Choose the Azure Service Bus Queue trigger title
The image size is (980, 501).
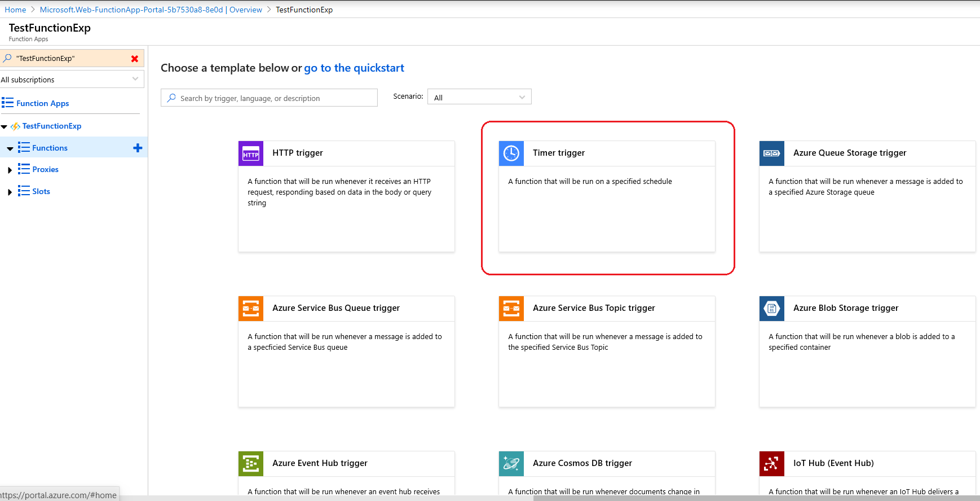(336, 308)
